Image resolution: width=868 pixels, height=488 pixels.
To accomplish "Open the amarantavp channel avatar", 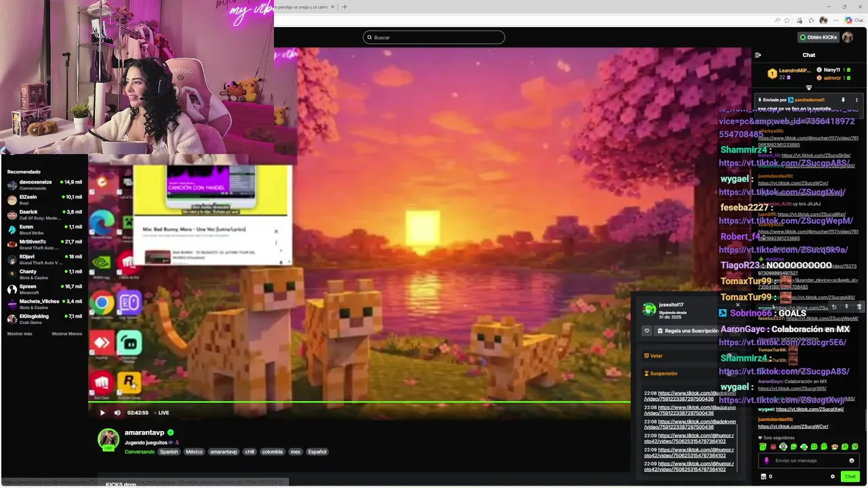I will click(108, 439).
